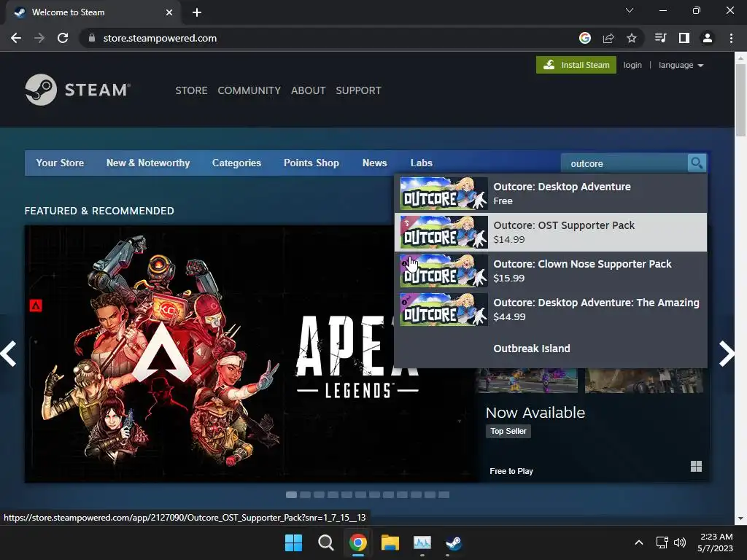Reload the page
The image size is (747, 560).
(x=63, y=38)
